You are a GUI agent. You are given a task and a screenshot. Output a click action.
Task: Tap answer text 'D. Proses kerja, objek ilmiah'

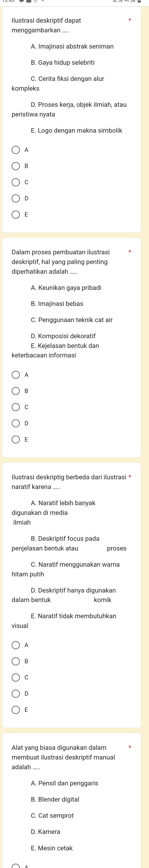78,105
